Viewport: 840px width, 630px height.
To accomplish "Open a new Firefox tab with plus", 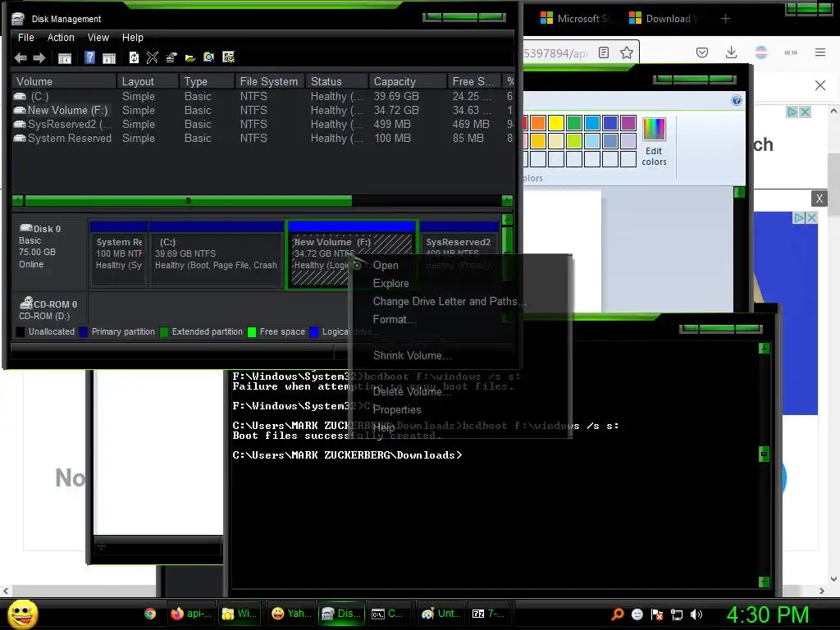I will pos(725,19).
